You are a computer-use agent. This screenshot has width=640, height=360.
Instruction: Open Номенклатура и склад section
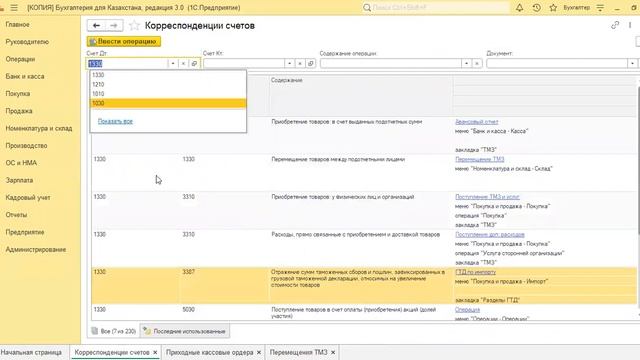tap(39, 128)
